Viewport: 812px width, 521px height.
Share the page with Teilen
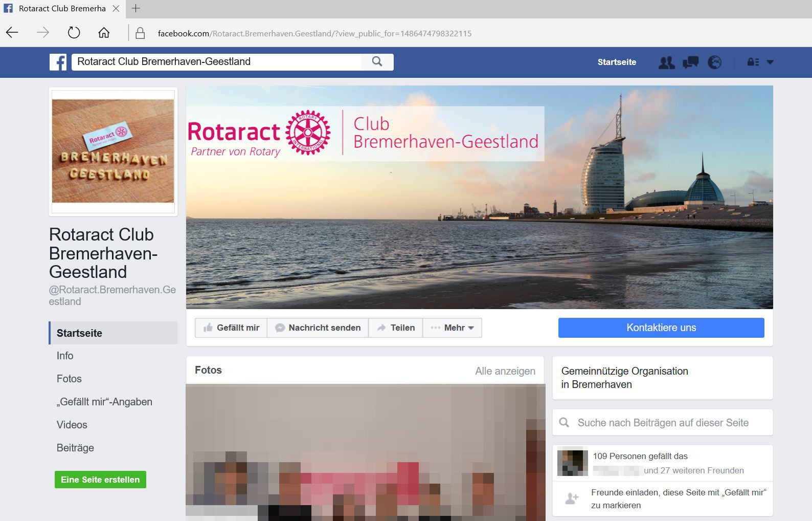coord(395,328)
